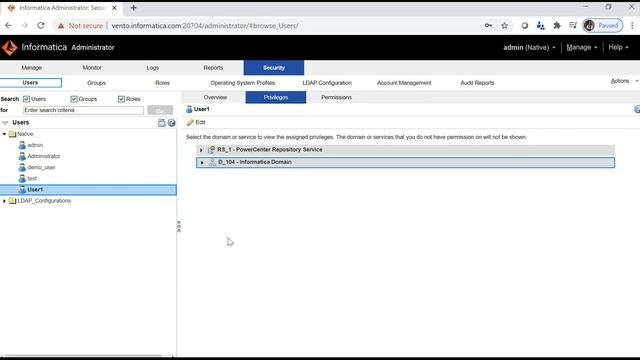Reload the page with refresh icon
Viewport: 640px width, 360px height.
point(41,25)
